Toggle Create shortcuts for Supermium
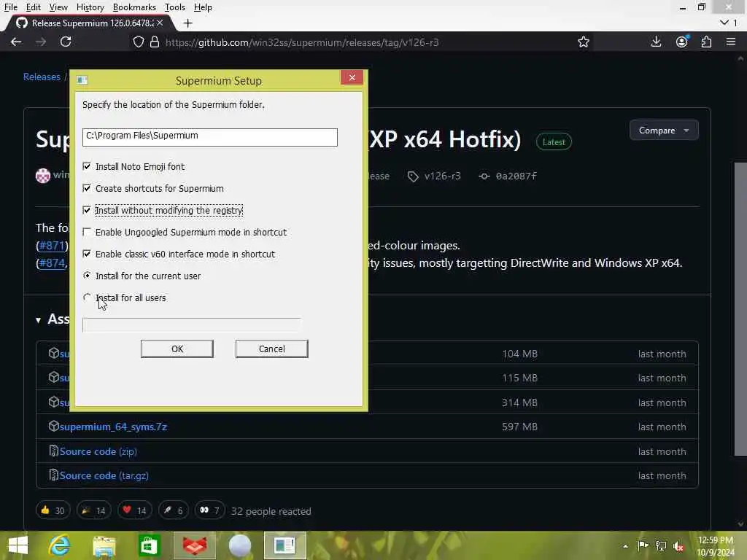The image size is (747, 560). (x=87, y=188)
